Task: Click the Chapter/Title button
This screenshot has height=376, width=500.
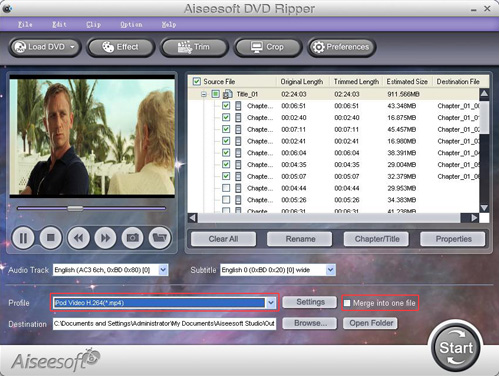Action: coord(377,239)
